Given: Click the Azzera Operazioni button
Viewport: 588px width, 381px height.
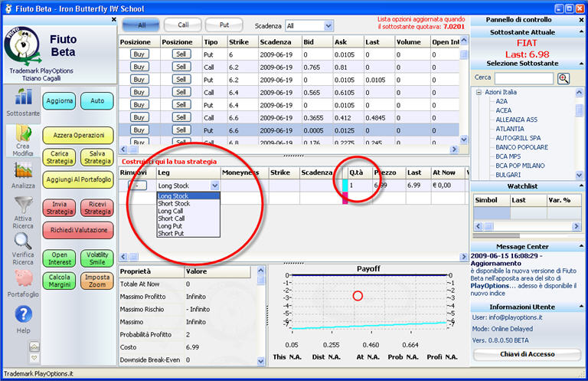Looking at the screenshot, I should pyautogui.click(x=78, y=136).
